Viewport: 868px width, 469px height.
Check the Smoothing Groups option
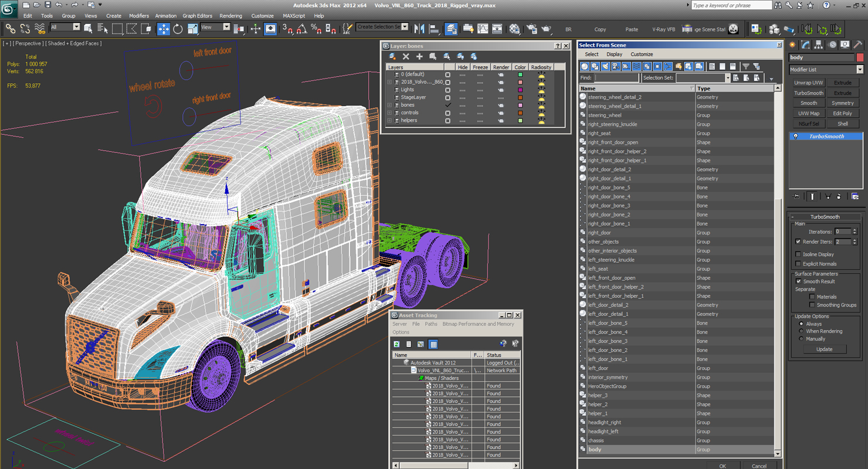point(812,305)
